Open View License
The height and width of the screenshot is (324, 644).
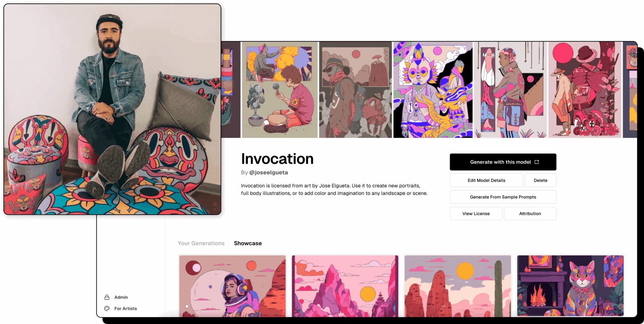coord(476,214)
